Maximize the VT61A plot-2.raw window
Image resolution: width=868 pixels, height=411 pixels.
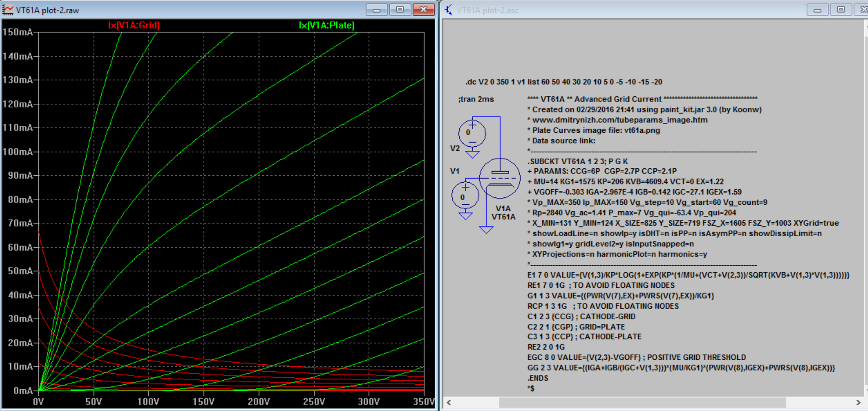tap(400, 10)
